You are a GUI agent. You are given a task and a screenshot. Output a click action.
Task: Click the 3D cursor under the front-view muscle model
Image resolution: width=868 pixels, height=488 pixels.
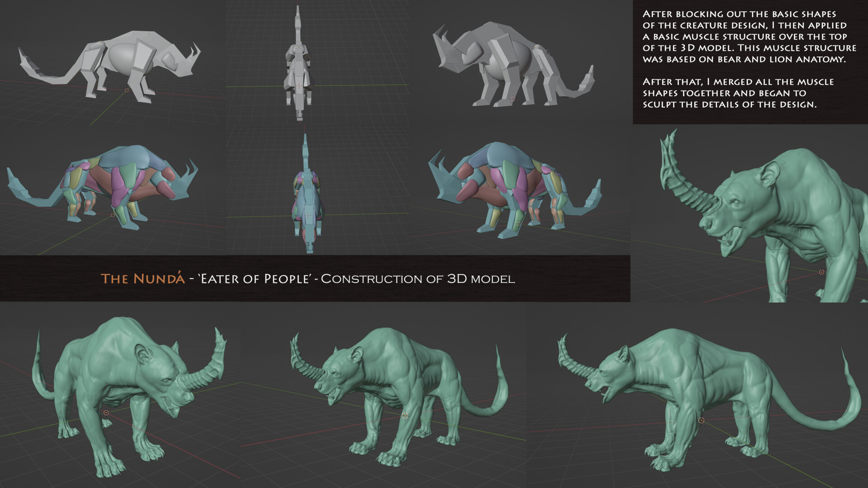309,216
